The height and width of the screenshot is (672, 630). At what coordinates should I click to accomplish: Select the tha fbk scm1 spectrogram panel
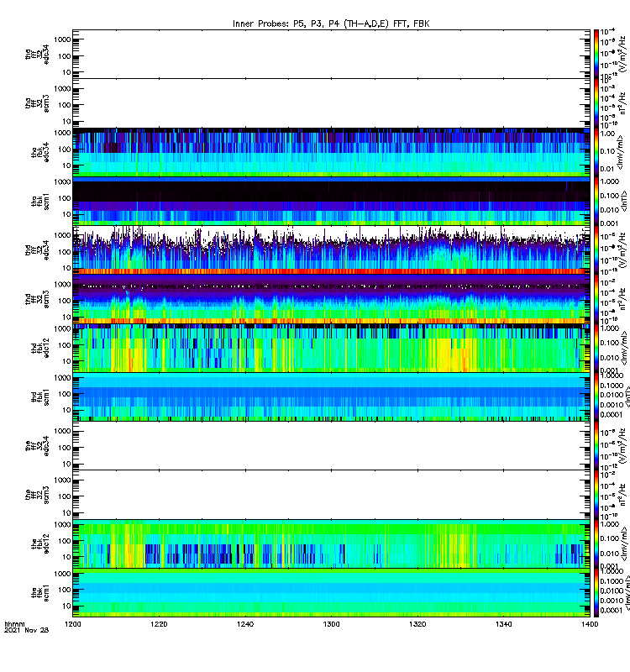coord(331,201)
